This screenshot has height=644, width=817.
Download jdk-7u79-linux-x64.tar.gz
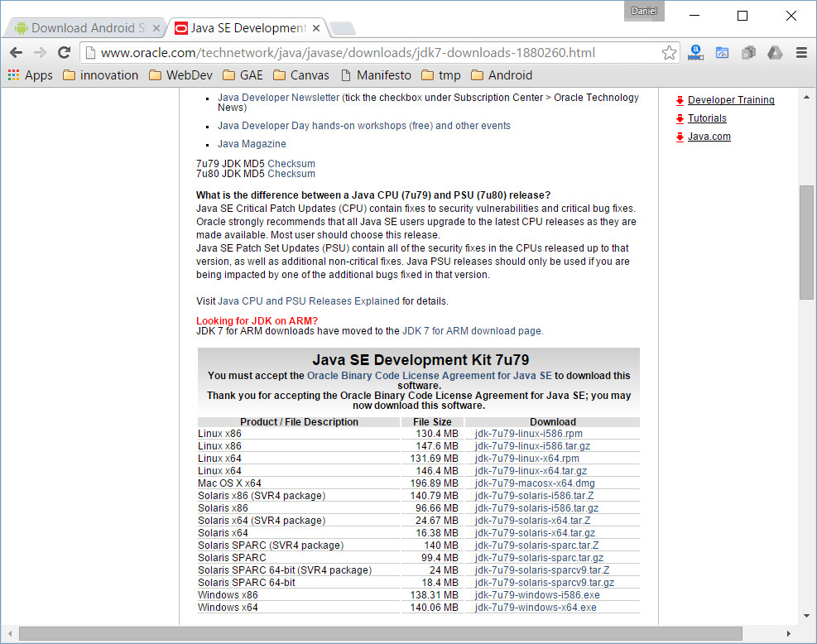pos(531,471)
